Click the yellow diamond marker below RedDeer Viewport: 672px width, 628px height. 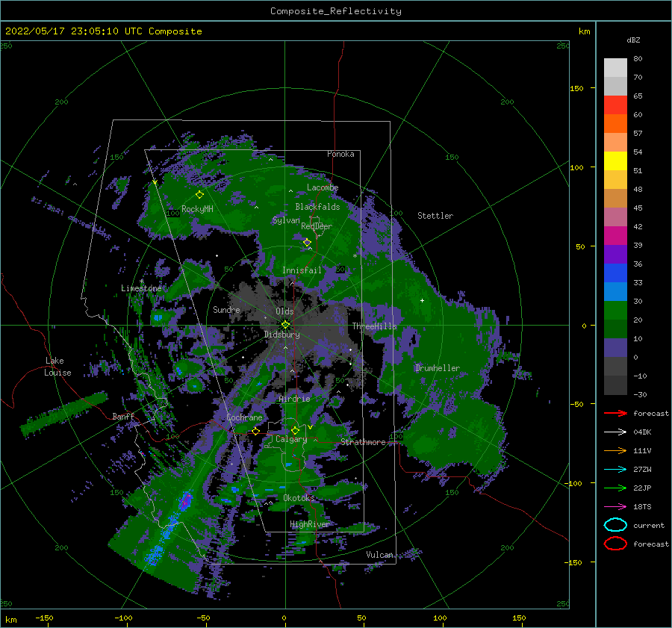click(x=307, y=243)
